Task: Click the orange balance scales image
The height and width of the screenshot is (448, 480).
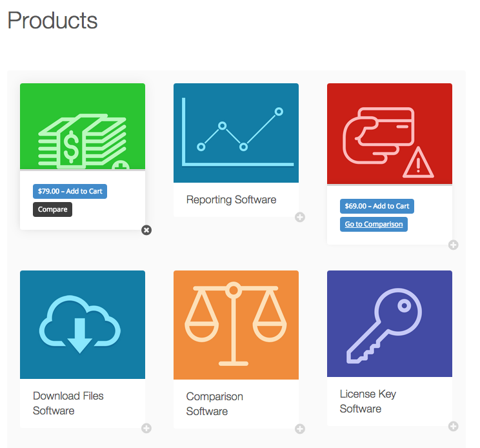Action: pyautogui.click(x=235, y=325)
